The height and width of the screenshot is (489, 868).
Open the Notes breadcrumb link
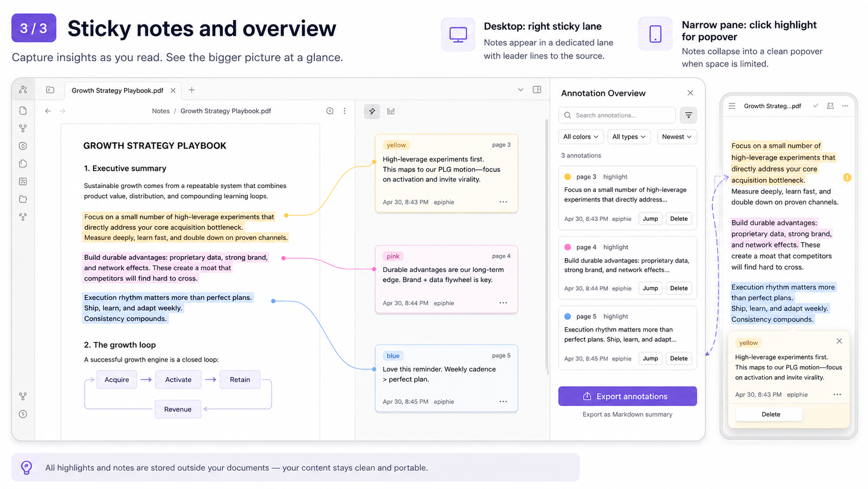[x=161, y=111]
